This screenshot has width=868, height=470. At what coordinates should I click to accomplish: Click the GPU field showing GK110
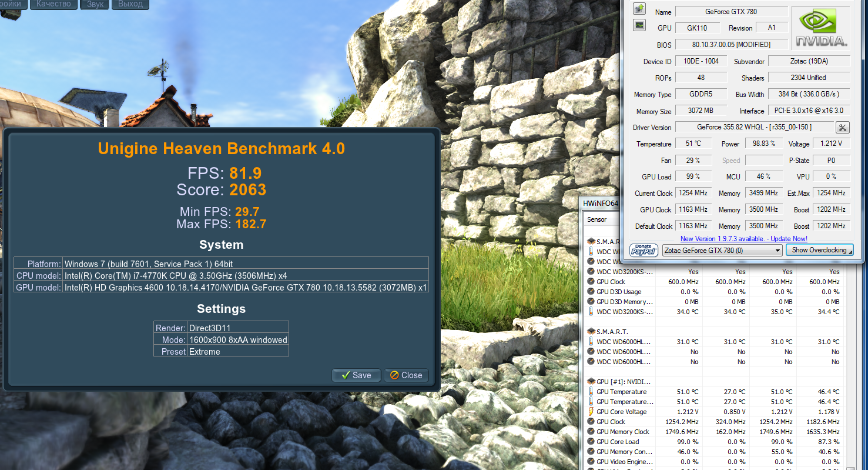tap(697, 28)
